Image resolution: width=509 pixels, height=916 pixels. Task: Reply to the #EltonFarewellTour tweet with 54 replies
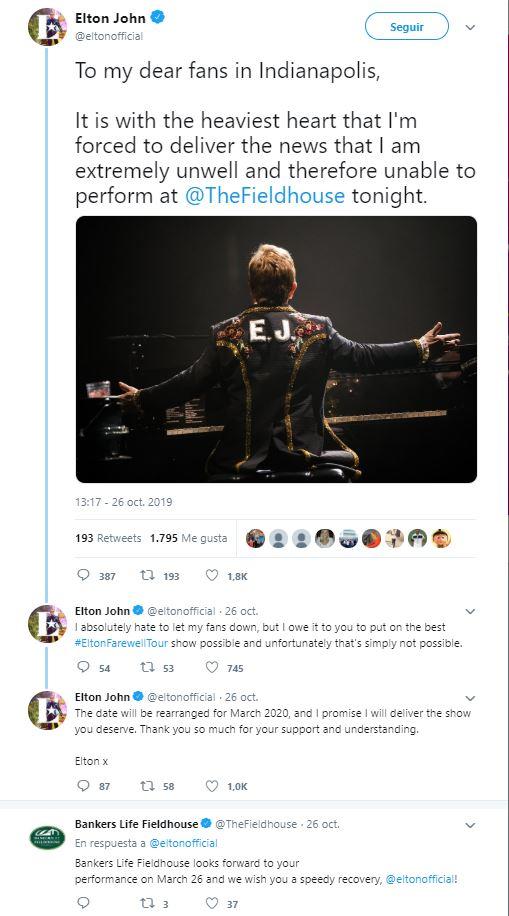point(84,667)
